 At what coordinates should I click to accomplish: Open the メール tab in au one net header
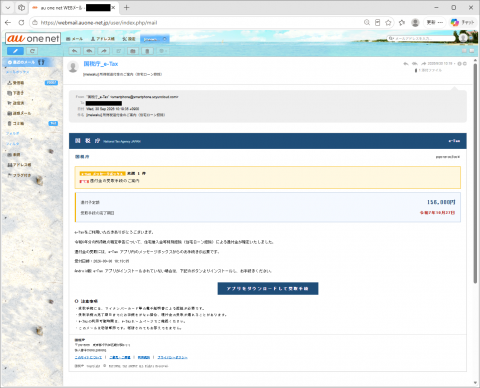click(74, 39)
